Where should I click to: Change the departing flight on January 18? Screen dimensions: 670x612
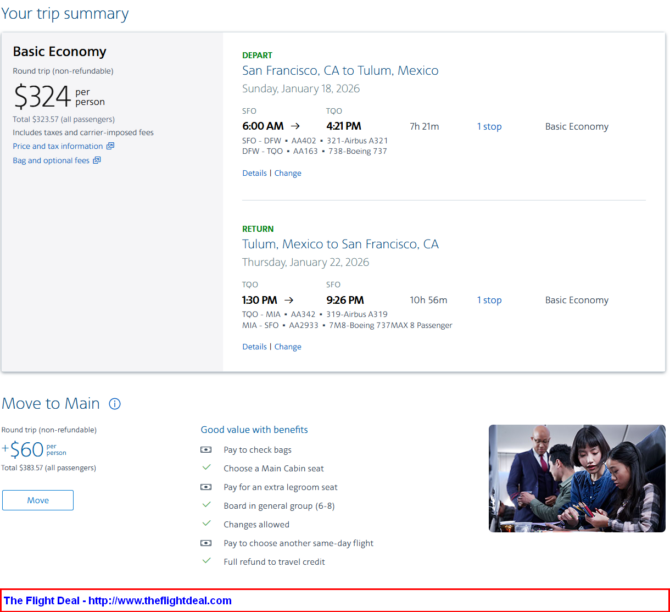click(288, 173)
